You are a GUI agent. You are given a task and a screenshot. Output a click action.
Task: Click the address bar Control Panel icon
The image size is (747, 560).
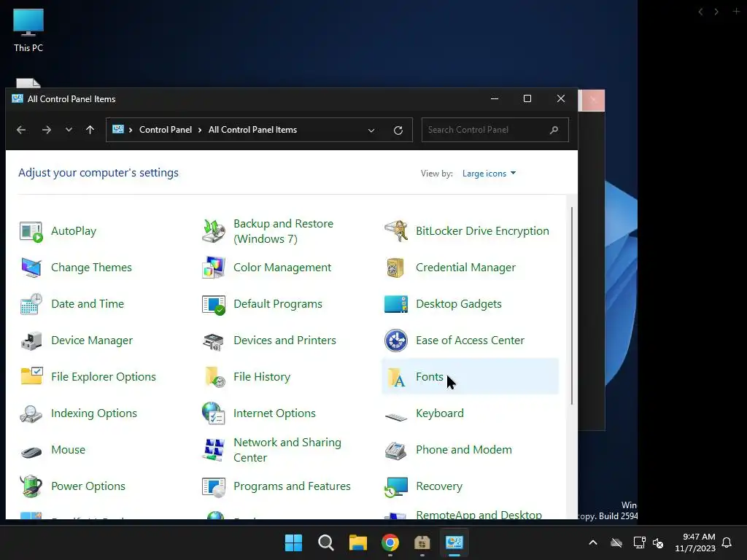point(118,129)
